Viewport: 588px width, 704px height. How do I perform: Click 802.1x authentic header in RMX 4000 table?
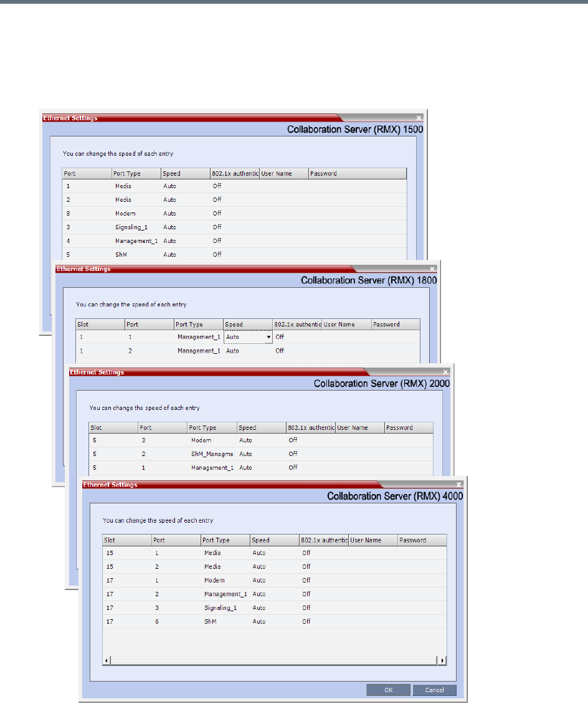pyautogui.click(x=324, y=540)
